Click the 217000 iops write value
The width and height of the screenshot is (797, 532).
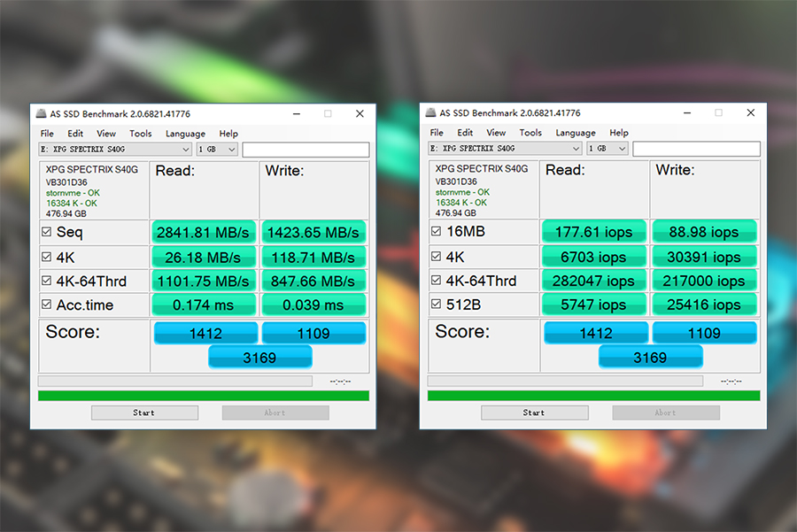pyautogui.click(x=705, y=281)
